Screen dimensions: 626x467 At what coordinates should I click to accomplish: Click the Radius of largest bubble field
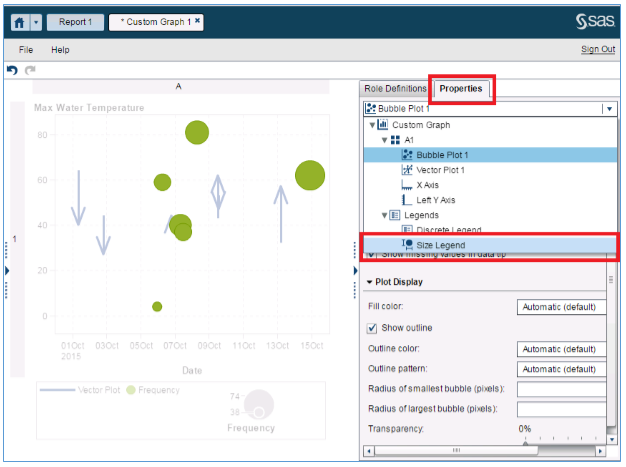point(562,409)
